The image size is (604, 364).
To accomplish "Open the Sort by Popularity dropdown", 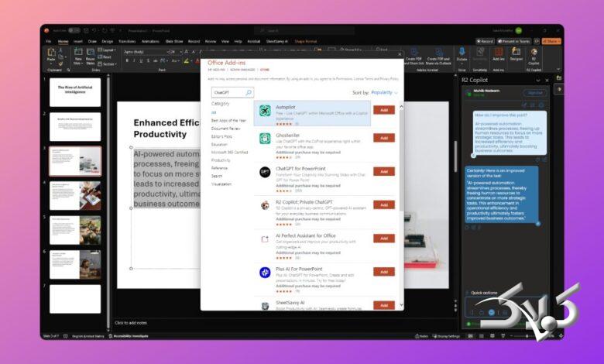I will pyautogui.click(x=384, y=92).
